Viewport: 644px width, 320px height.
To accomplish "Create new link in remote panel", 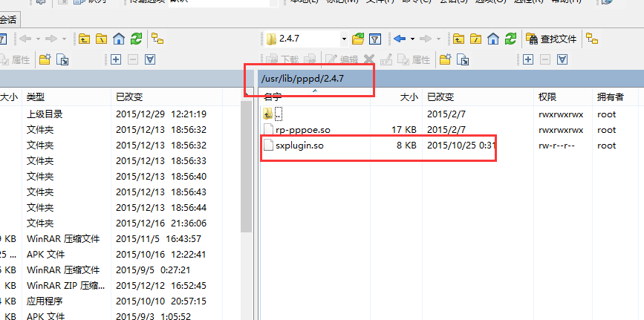I will tap(462, 60).
